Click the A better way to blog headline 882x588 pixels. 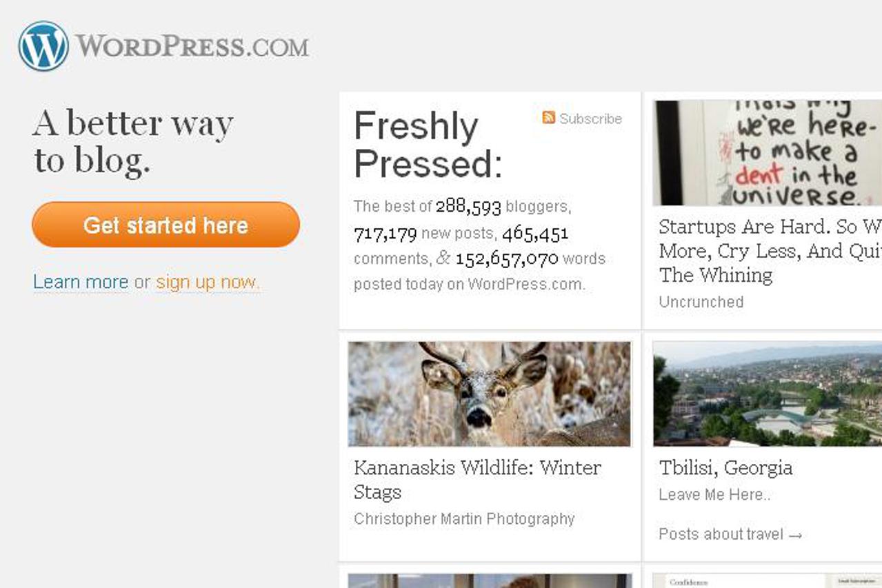pyautogui.click(x=133, y=142)
